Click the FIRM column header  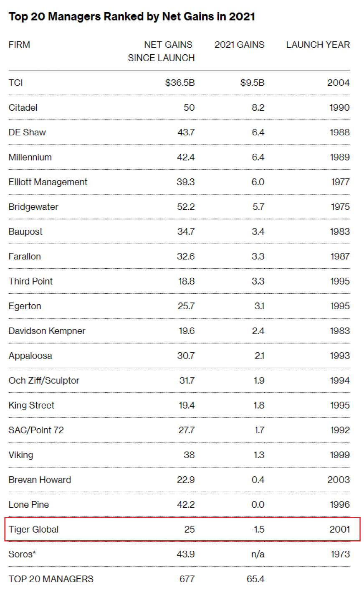(19, 45)
